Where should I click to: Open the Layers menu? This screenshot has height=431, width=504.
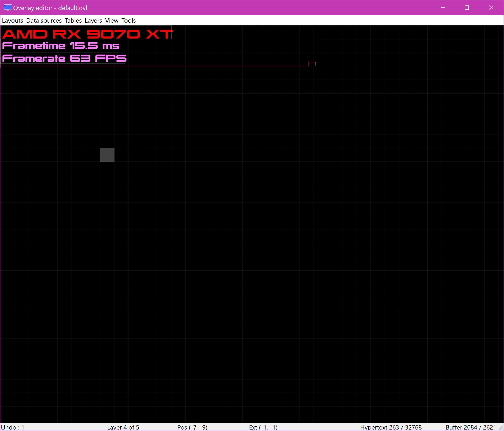tap(93, 21)
